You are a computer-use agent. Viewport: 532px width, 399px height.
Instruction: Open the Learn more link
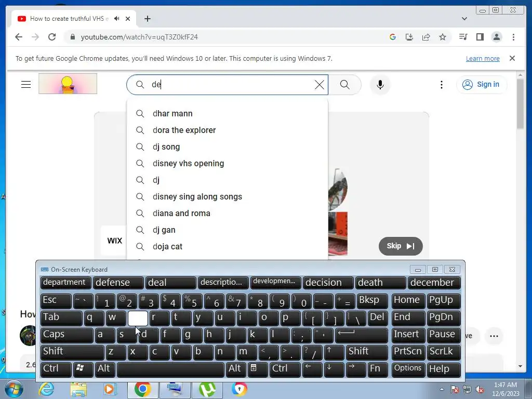(483, 58)
